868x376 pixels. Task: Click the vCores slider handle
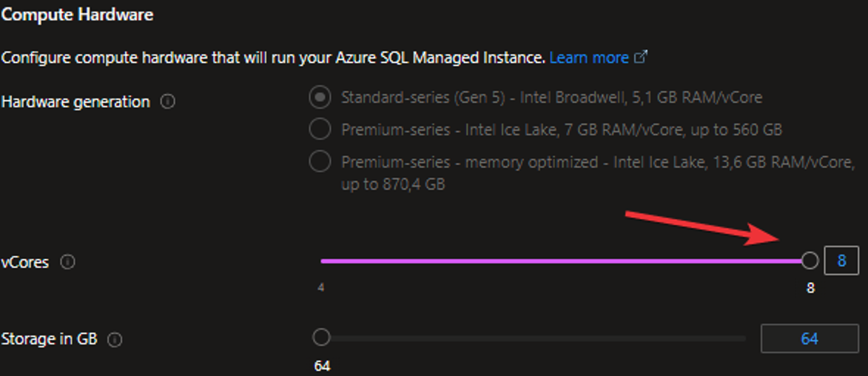tap(810, 261)
